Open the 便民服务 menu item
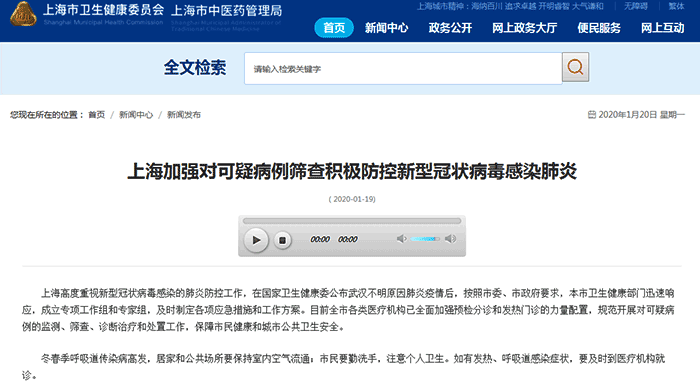This screenshot has height=389, width=700. click(599, 28)
